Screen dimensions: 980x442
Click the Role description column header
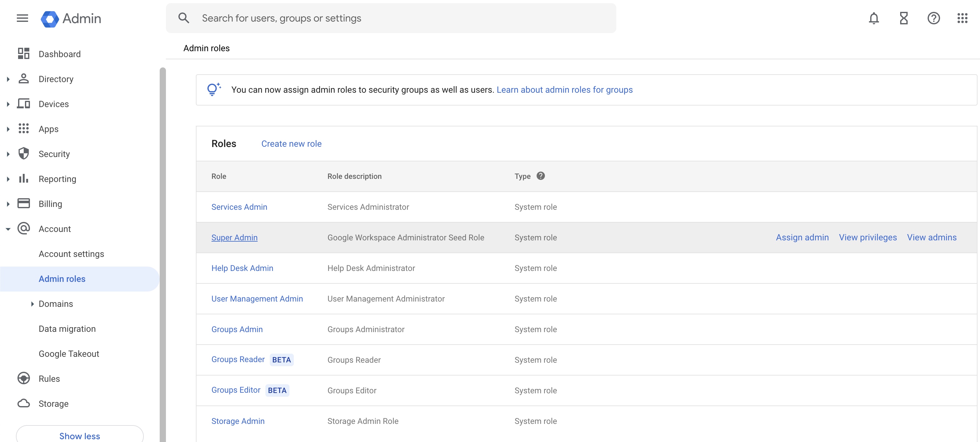[354, 176]
